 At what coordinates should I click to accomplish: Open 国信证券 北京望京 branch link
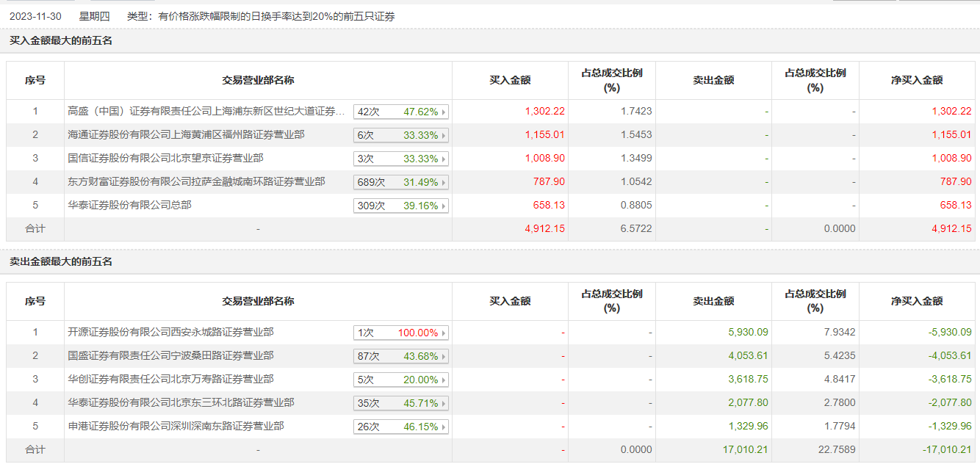165,158
